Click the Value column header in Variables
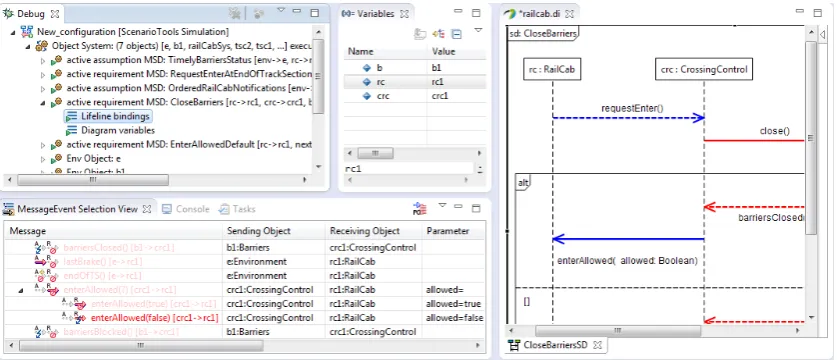 coord(457,52)
